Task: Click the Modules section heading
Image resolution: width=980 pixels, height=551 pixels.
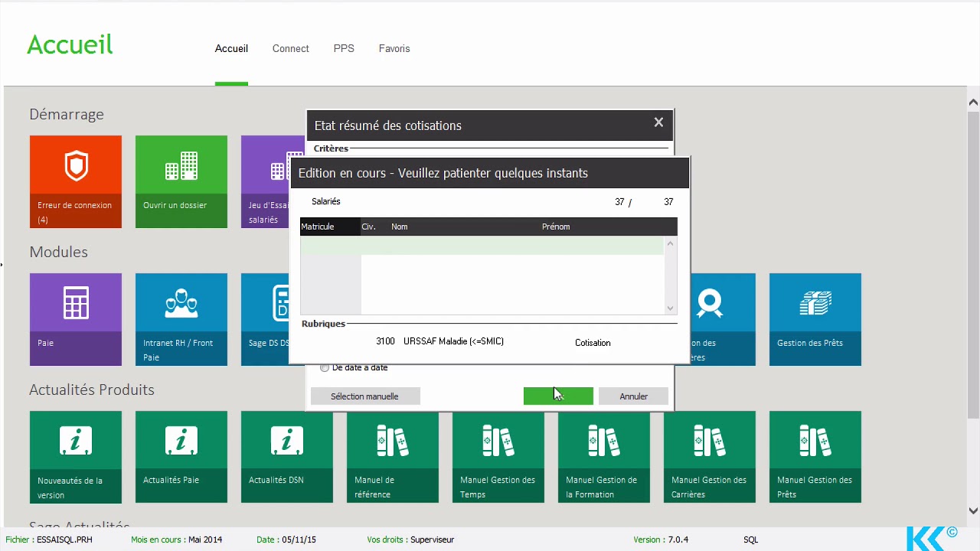Action: 58,252
